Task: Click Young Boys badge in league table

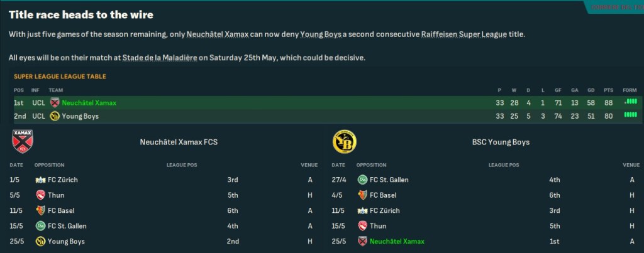Action: (x=54, y=116)
